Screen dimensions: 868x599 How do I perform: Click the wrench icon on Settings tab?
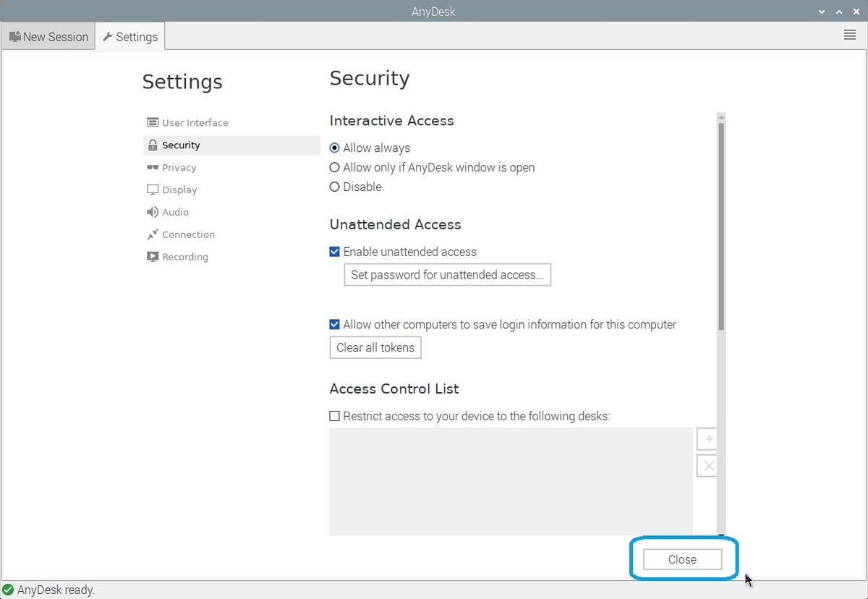(108, 36)
